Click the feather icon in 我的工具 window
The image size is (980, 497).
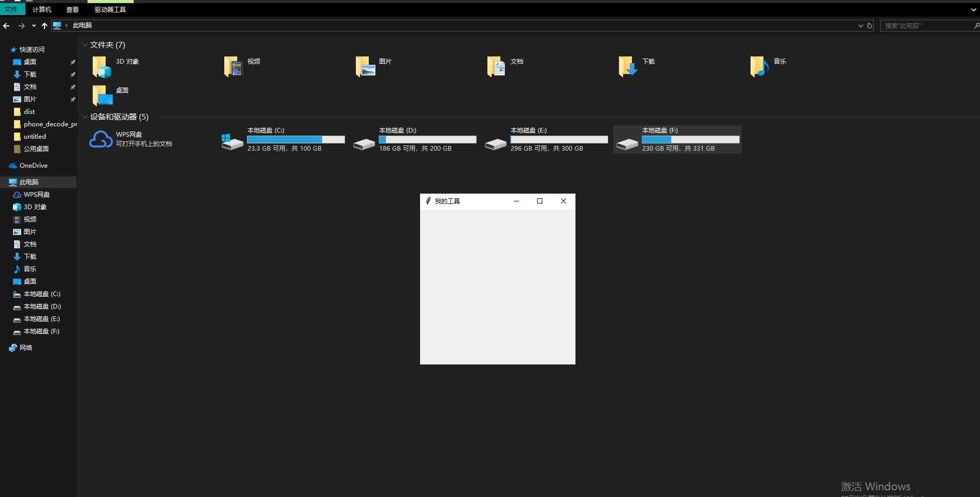pyautogui.click(x=428, y=201)
